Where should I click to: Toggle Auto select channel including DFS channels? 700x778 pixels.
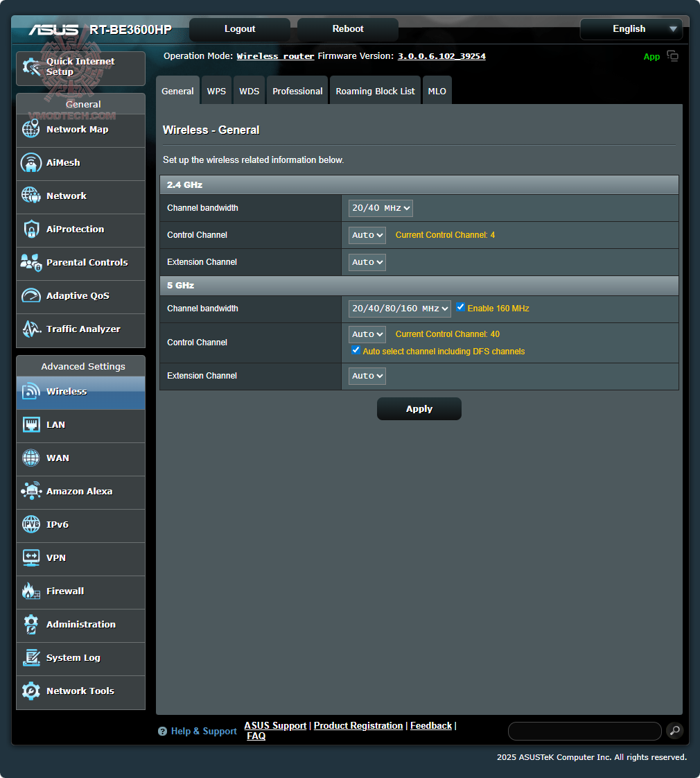[356, 350]
